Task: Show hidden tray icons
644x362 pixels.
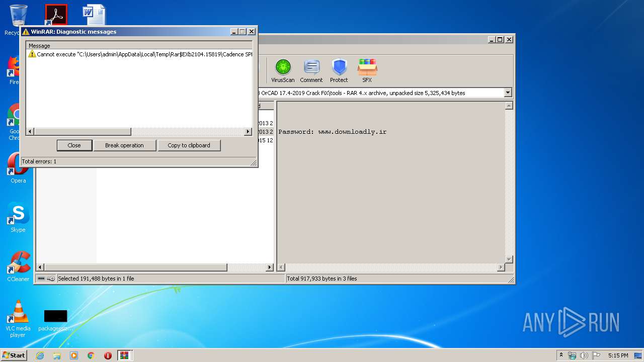Action: coord(561,355)
